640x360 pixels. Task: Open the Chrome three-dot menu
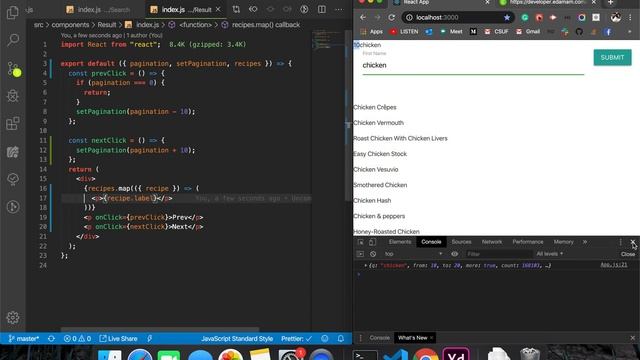click(630, 18)
